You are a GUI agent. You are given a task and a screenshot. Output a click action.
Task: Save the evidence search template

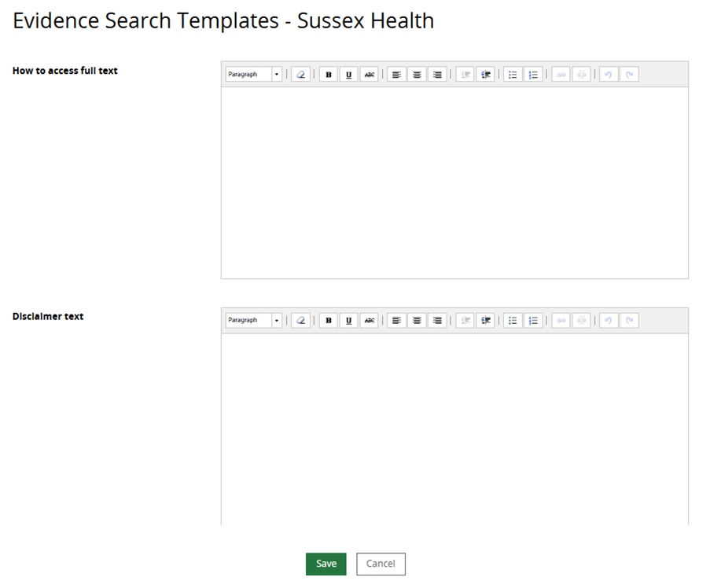(326, 564)
